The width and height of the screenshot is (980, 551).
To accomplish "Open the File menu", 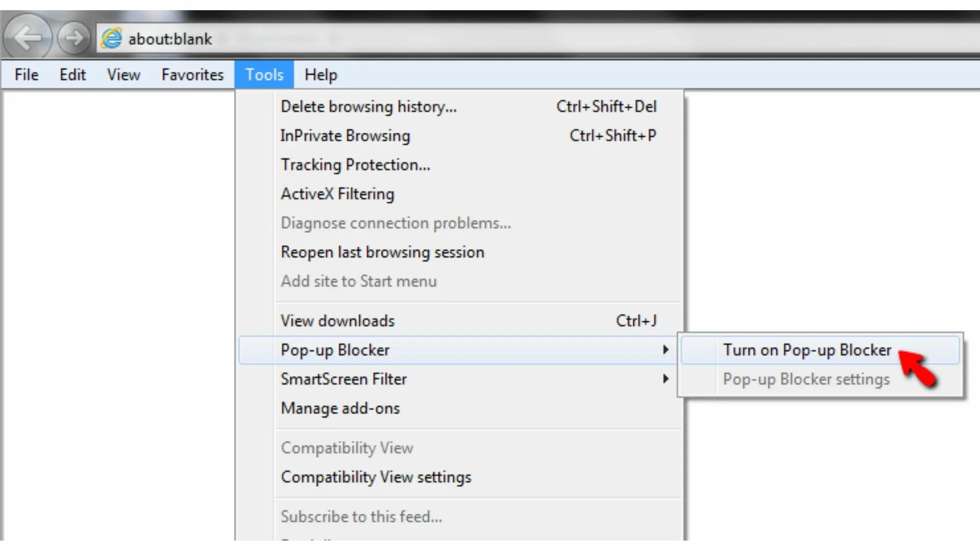I will (x=27, y=75).
